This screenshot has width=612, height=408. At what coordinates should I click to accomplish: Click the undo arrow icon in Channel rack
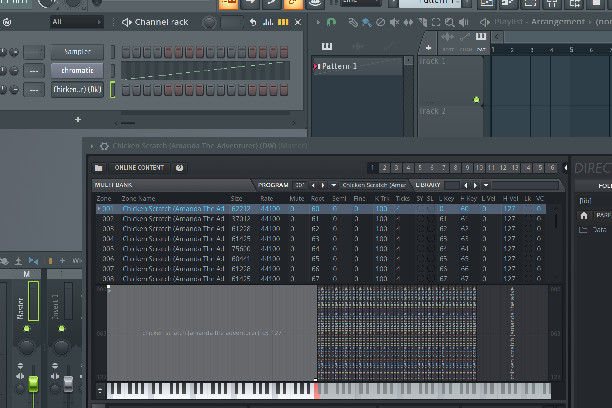[253, 22]
